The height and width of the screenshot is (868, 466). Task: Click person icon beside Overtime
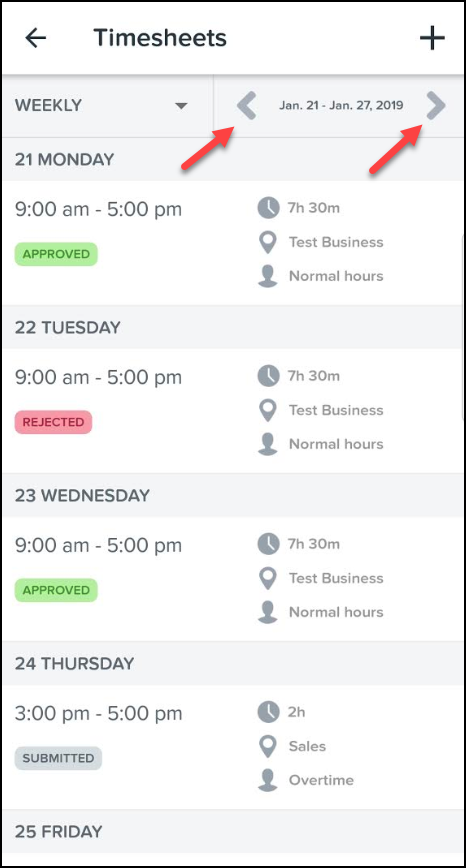click(268, 780)
